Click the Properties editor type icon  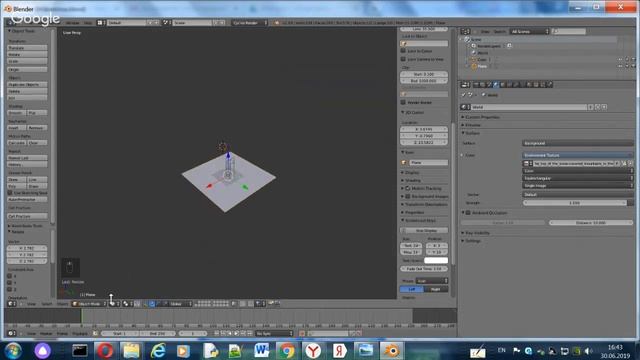(465, 84)
